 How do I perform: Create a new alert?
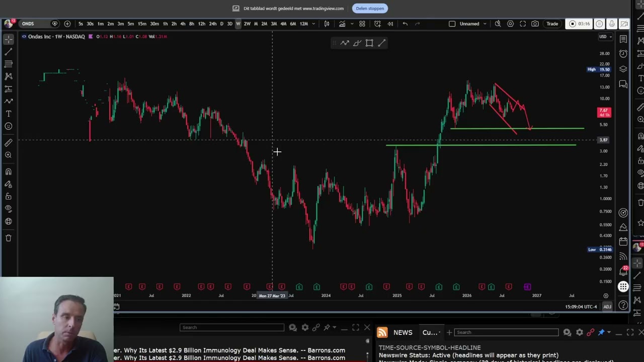378,24
